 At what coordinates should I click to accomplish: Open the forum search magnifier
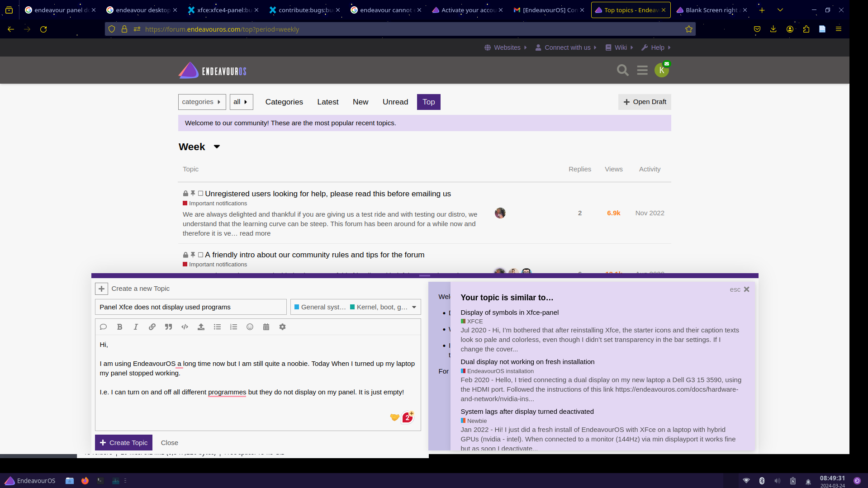point(622,70)
